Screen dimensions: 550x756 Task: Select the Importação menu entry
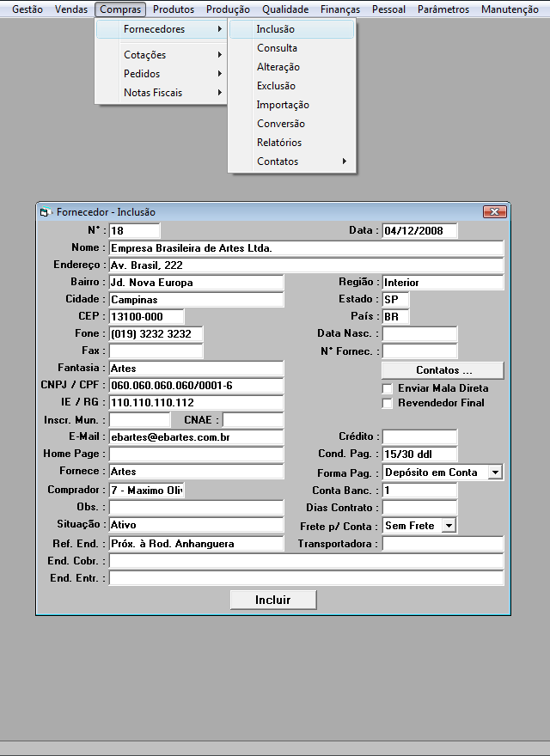tap(292, 105)
